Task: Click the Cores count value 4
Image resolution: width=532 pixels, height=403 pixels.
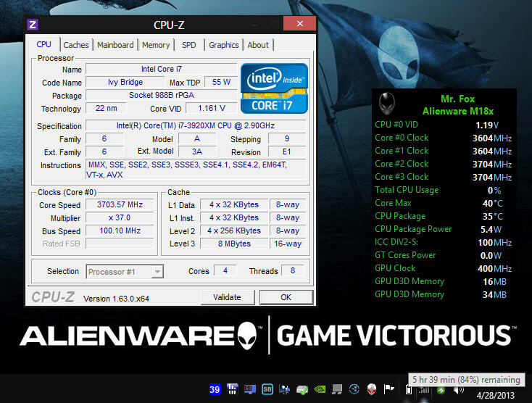Action: click(x=225, y=270)
